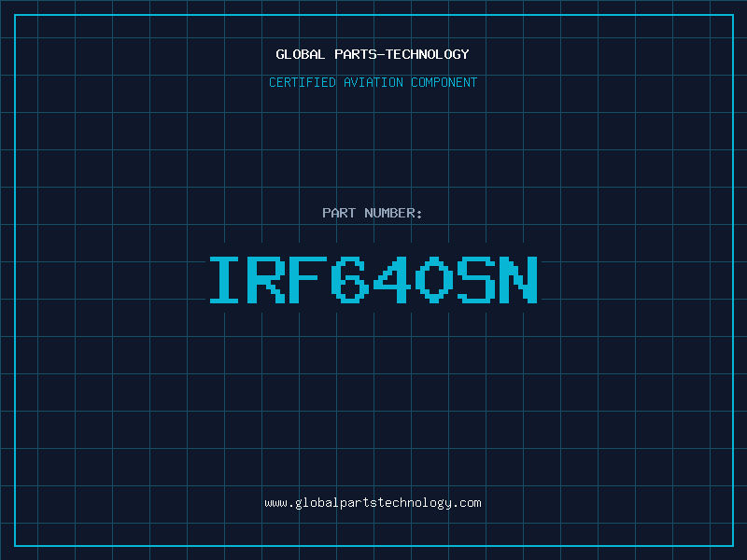Click the letter N in the part number
The image size is (747, 560).
[x=519, y=280]
